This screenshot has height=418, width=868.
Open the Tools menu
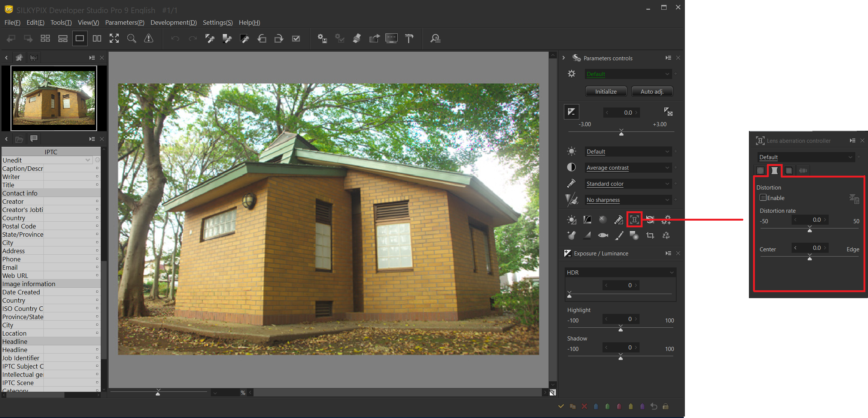pos(61,22)
